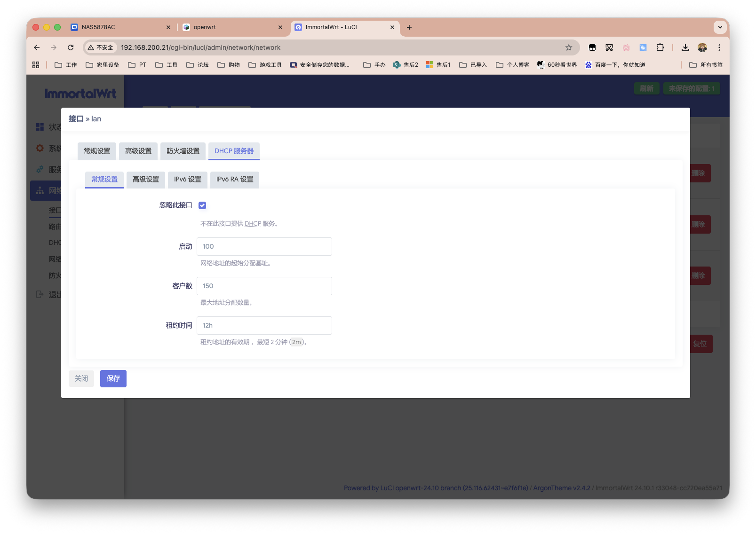Click the user profile avatar icon
Screen dimensions: 756x534
coord(702,47)
